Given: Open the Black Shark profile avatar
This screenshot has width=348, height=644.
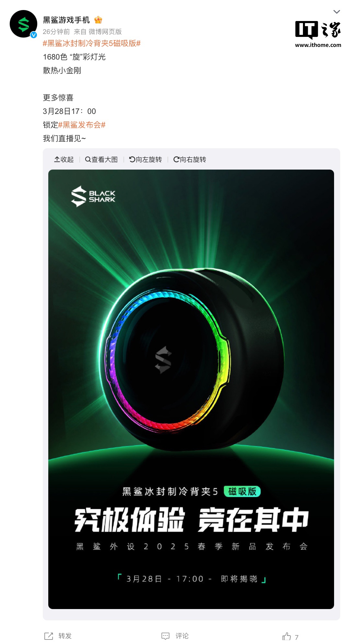Looking at the screenshot, I should tap(23, 24).
